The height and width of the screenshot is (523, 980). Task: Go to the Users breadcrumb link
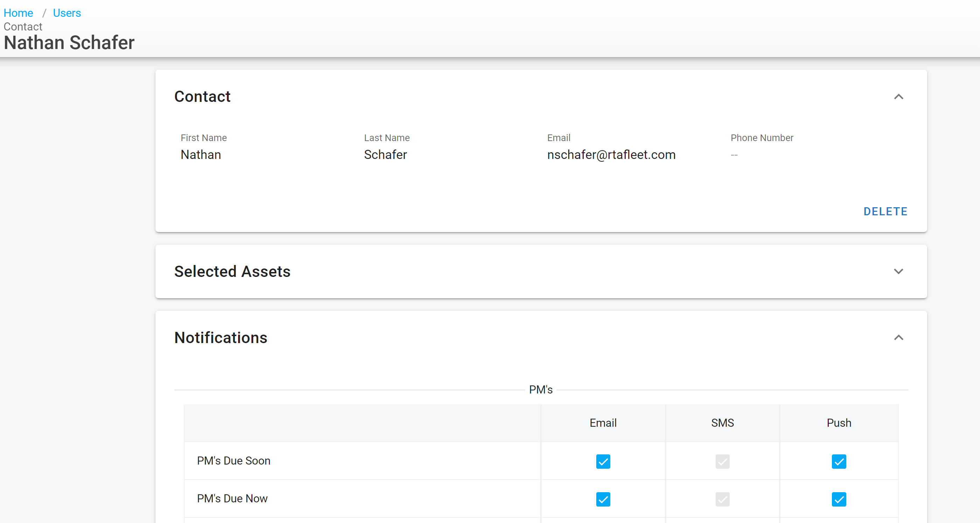tap(67, 13)
